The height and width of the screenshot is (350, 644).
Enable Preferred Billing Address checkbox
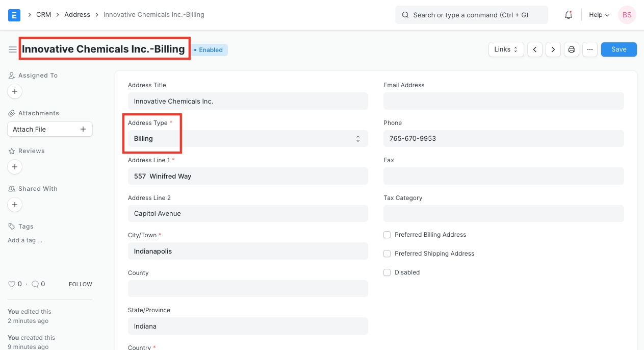(x=387, y=235)
